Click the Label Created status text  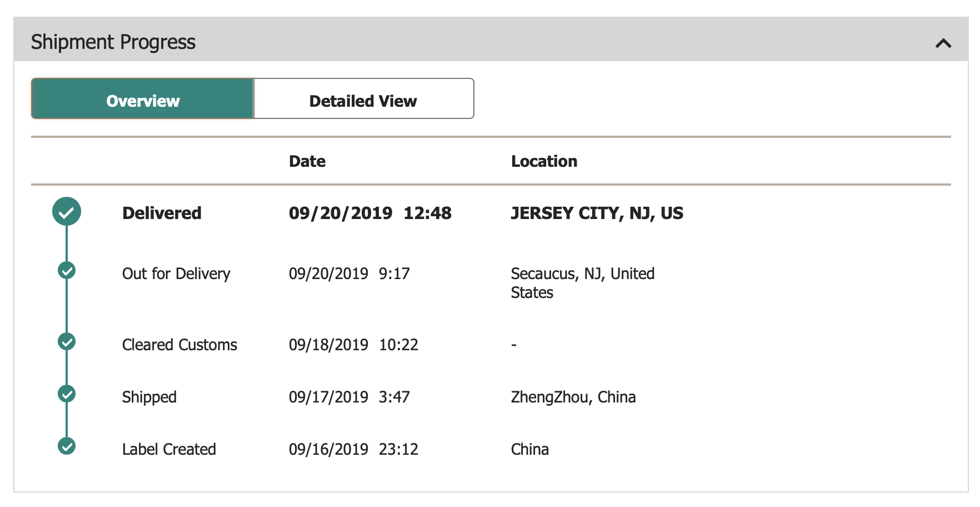click(169, 449)
